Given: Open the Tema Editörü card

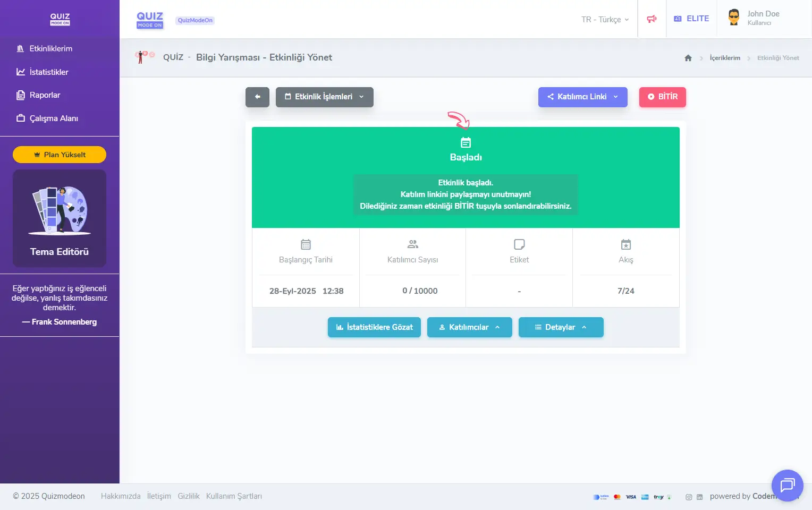Looking at the screenshot, I should pyautogui.click(x=60, y=218).
